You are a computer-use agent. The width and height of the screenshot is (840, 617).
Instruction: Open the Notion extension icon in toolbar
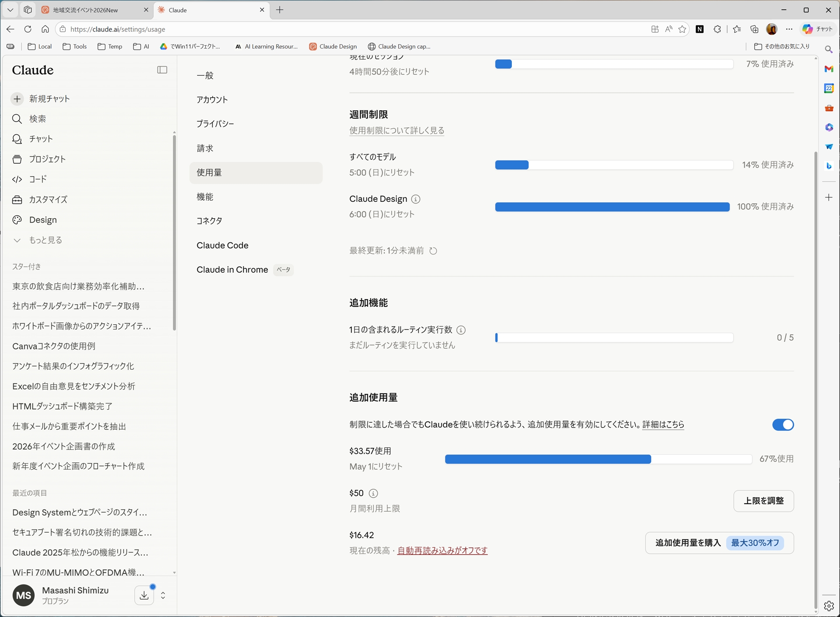[700, 29]
